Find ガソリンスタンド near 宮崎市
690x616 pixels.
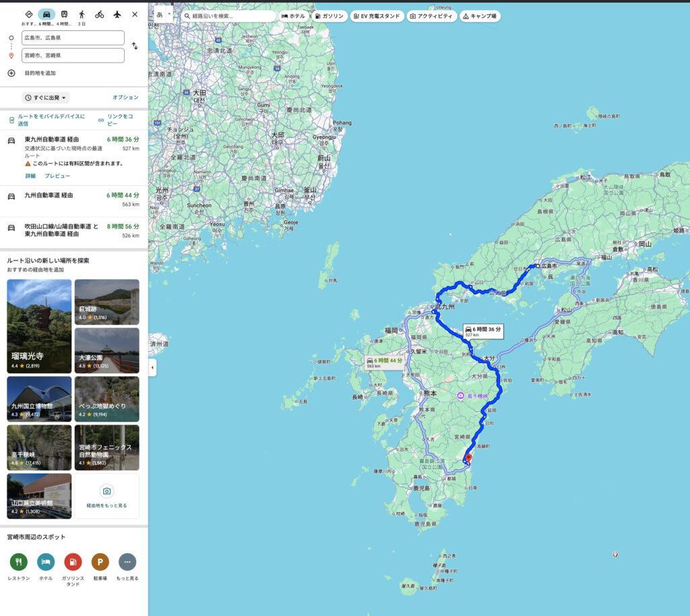[73, 562]
